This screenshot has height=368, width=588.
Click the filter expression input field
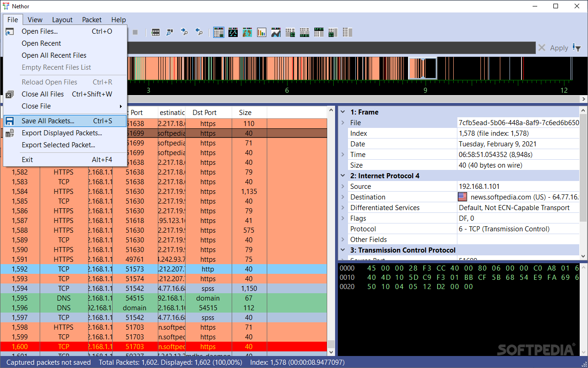(331, 48)
